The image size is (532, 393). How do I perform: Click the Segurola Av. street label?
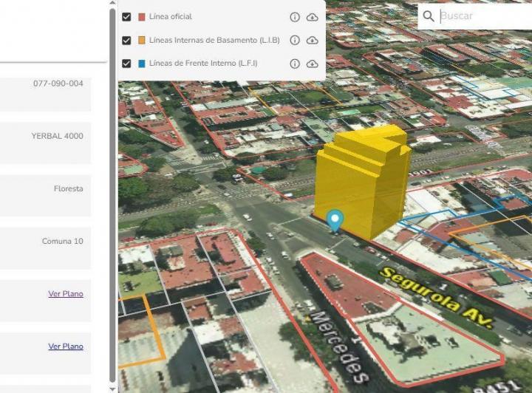tap(437, 298)
